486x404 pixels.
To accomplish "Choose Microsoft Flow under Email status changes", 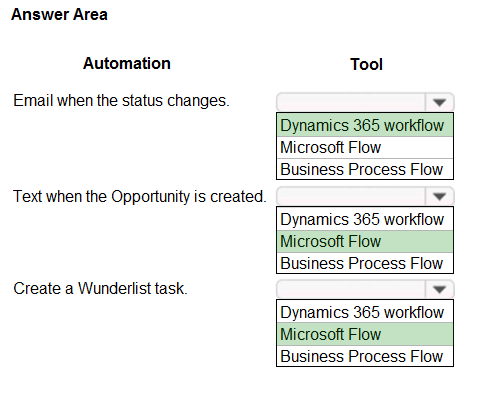I will (x=365, y=147).
